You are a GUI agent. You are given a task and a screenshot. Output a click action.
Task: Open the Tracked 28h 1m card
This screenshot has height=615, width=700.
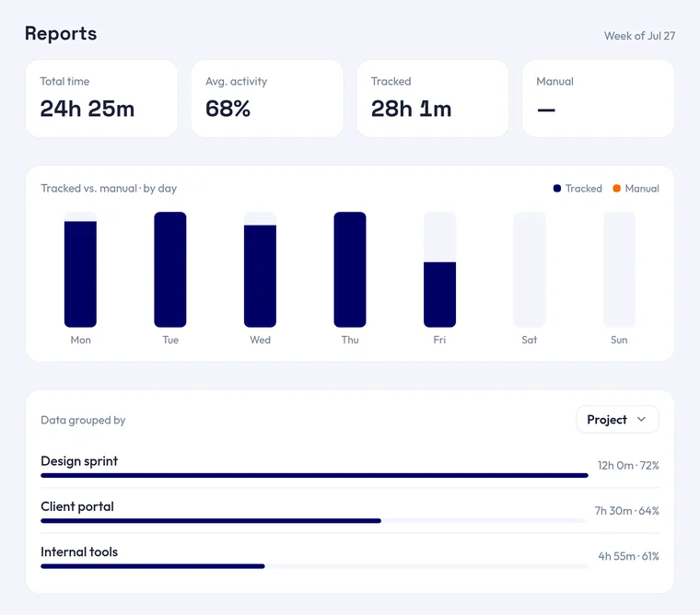[x=433, y=99]
